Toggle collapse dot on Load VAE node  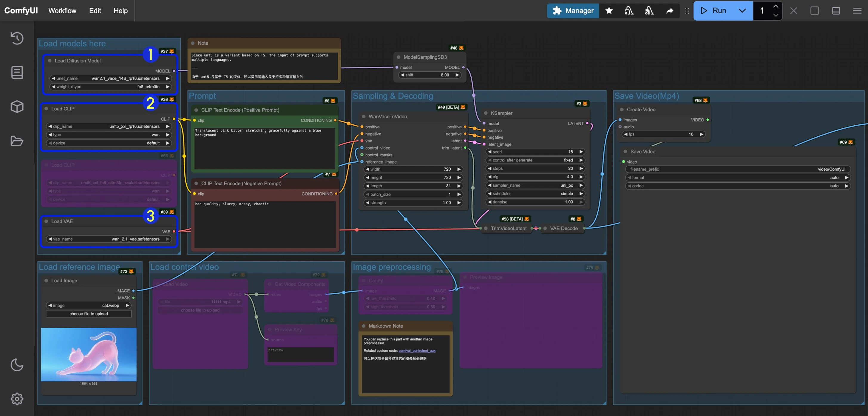click(x=46, y=221)
